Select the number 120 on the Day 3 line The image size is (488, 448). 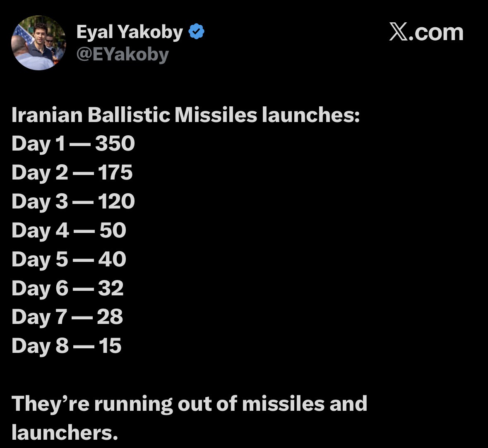tap(116, 201)
